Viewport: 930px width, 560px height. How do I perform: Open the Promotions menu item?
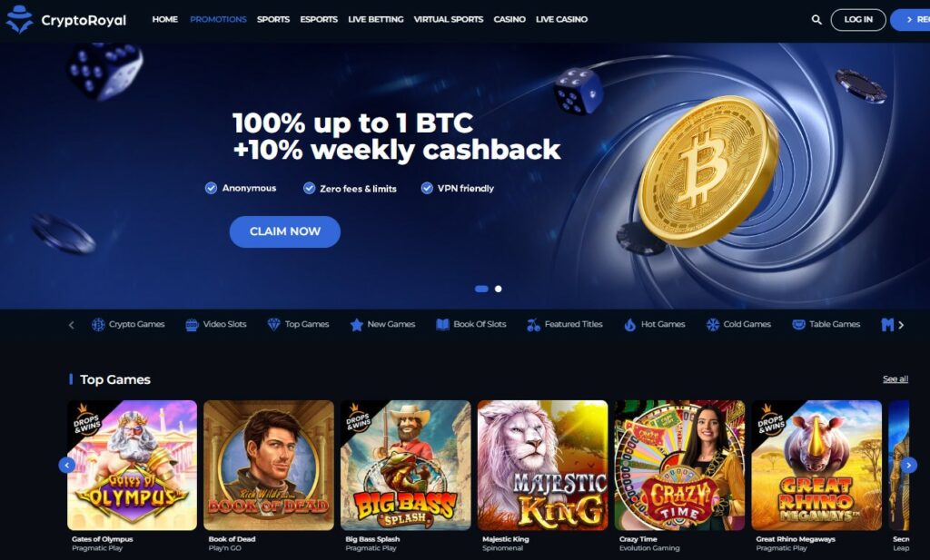click(218, 20)
